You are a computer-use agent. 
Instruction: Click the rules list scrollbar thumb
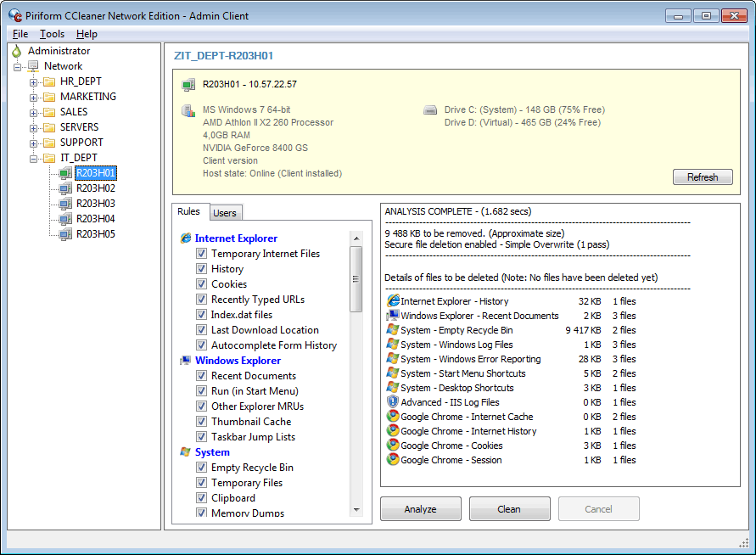coord(356,279)
